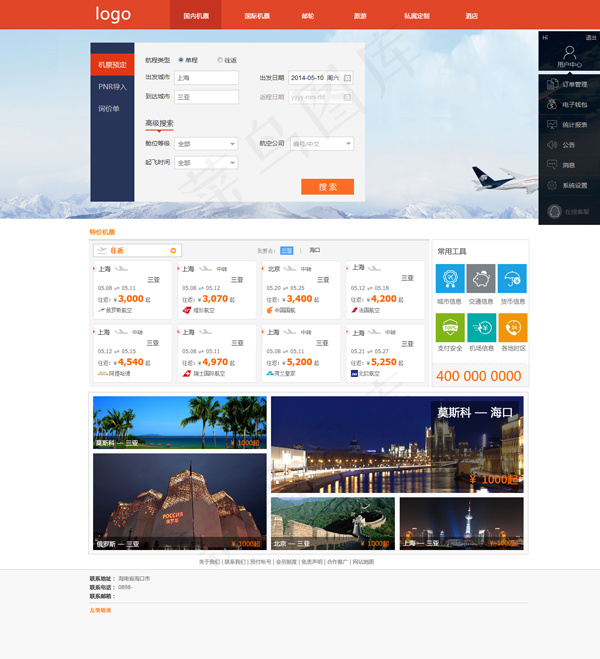Select the ¥3,070 flight fare

coord(215,299)
